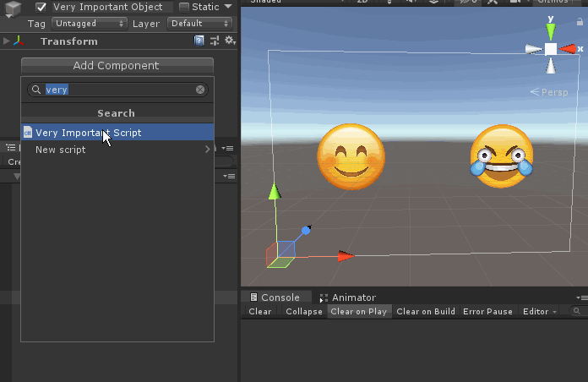
Task: Open the New script submenu entry
Action: click(x=117, y=150)
